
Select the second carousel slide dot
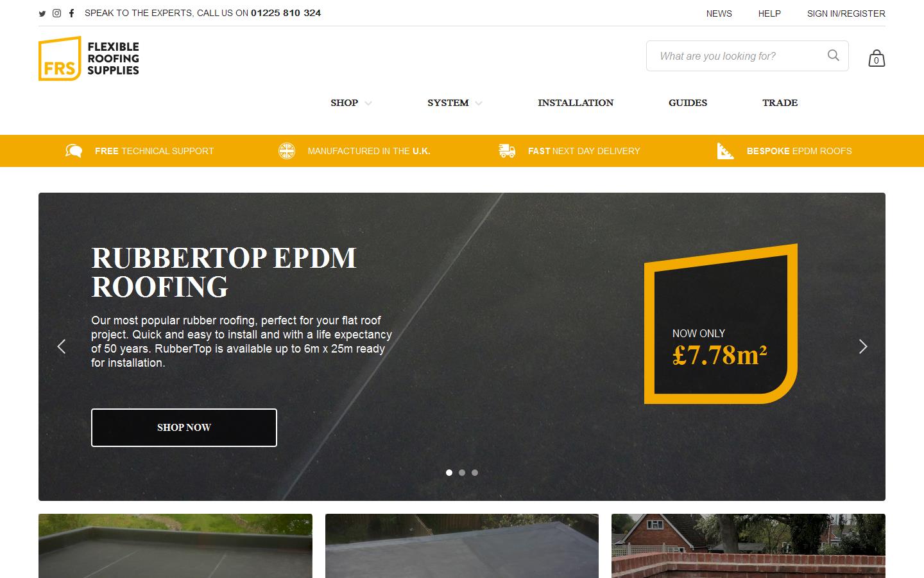point(462,473)
